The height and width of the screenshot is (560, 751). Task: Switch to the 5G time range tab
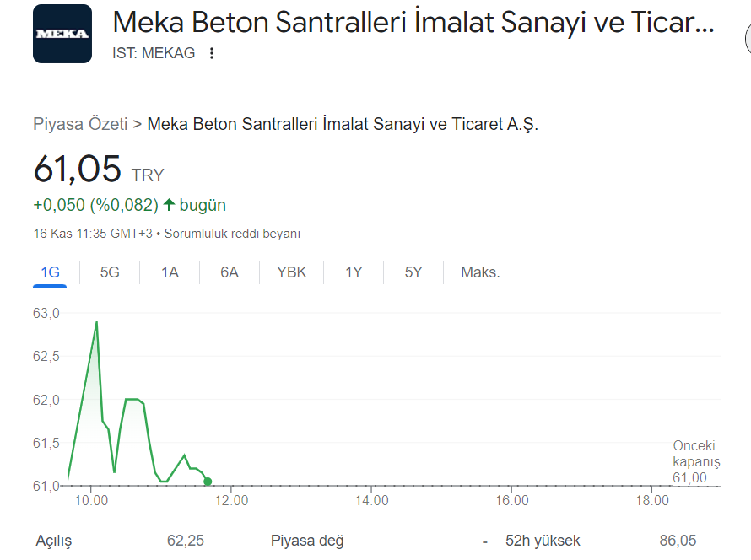pyautogui.click(x=110, y=272)
